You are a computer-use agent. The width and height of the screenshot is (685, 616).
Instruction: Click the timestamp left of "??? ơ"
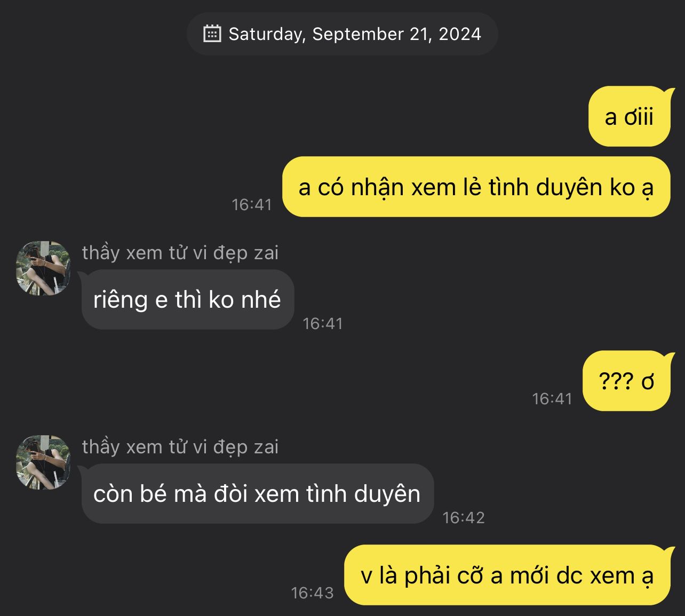click(552, 398)
